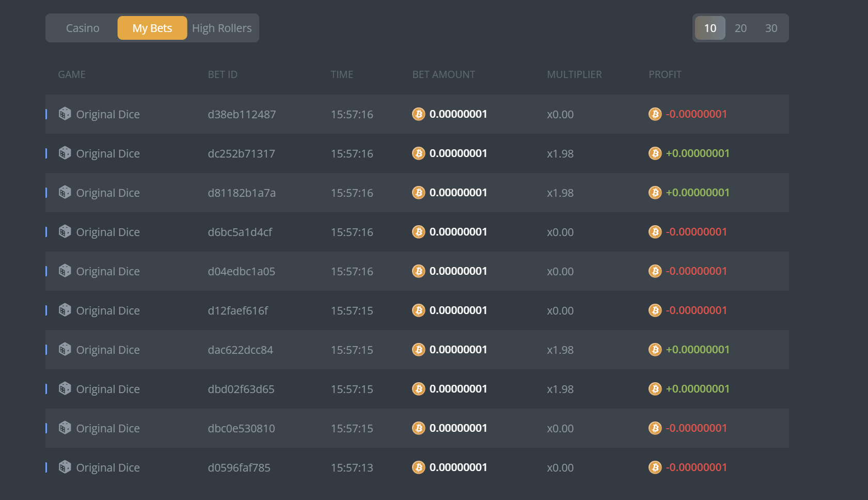Choose 30 rows per page
868x500 pixels.
tap(771, 28)
